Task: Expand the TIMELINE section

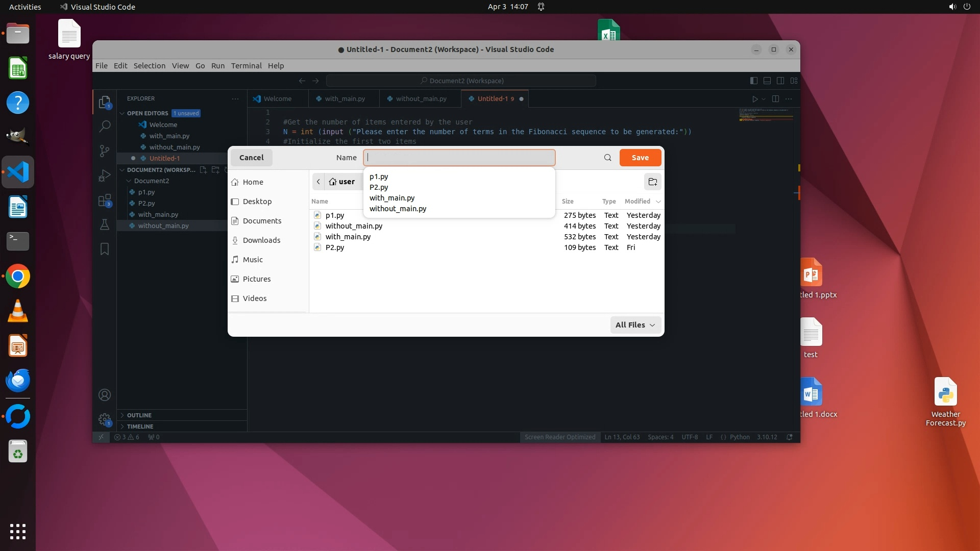Action: (x=140, y=427)
